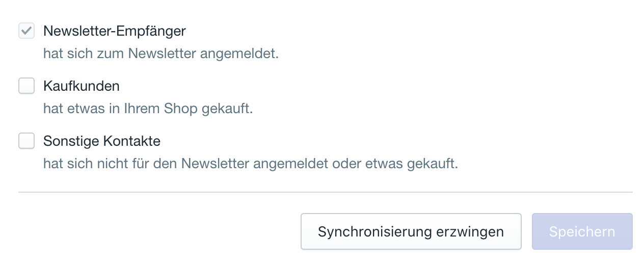Enable the Kaufkunden checkbox
The width and height of the screenshot is (644, 263).
(26, 86)
